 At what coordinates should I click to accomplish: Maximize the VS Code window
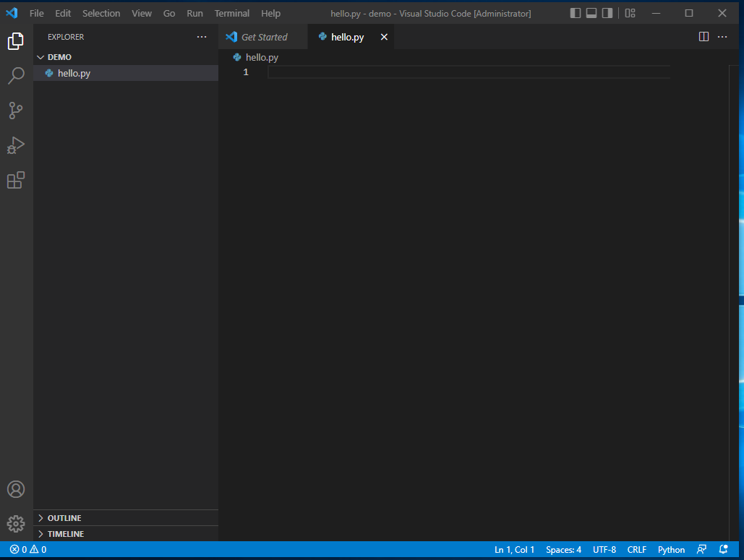689,13
